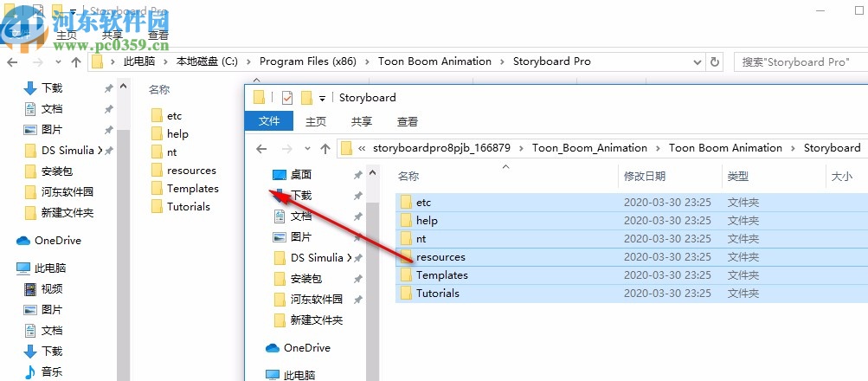Click properties checkmark icon in Storyboard title bar
Viewport: 868px width, 381px height.
click(286, 98)
